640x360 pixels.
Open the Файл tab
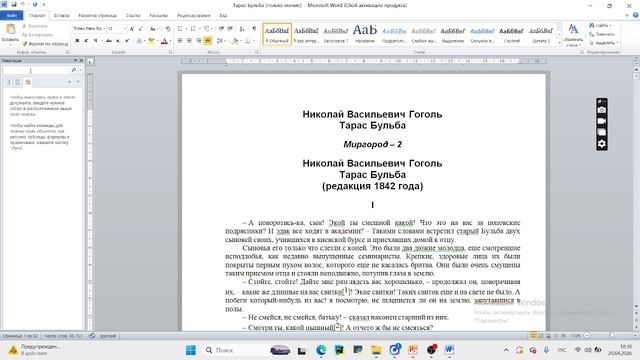click(11, 16)
